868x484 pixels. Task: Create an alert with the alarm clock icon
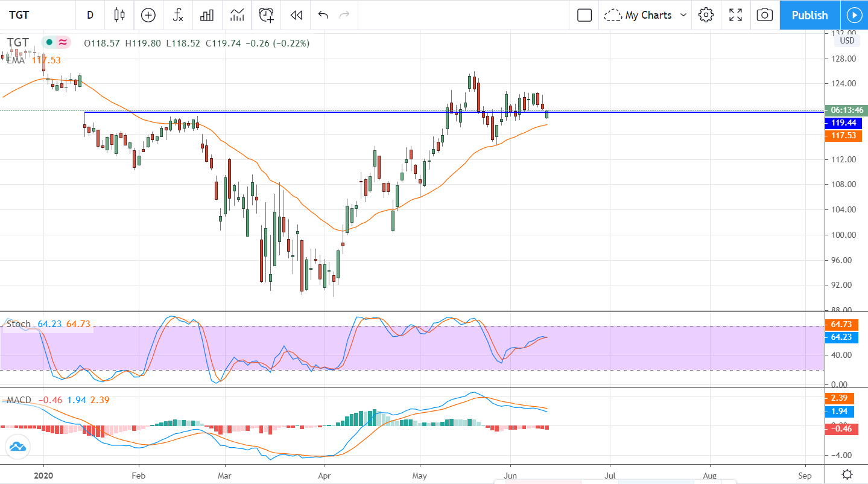pos(267,15)
